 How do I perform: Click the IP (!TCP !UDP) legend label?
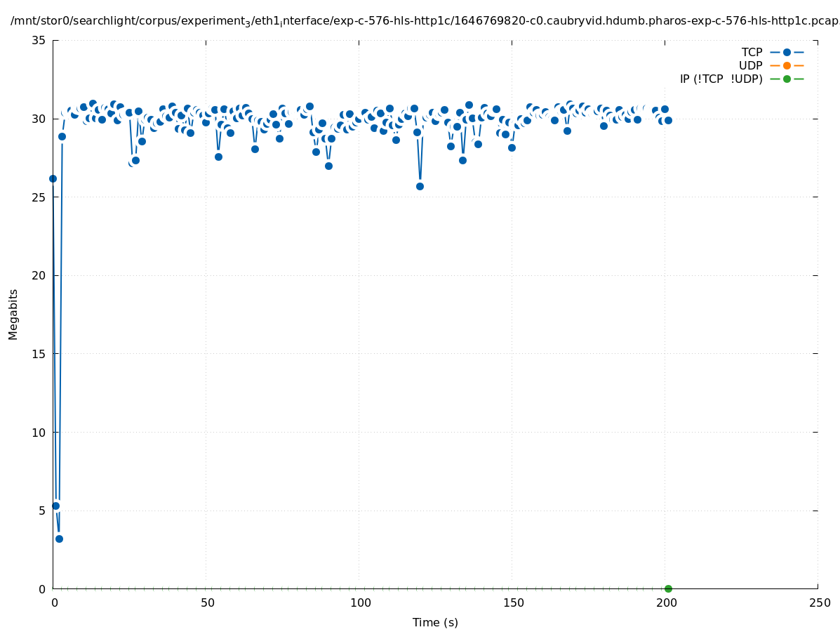coord(721,79)
